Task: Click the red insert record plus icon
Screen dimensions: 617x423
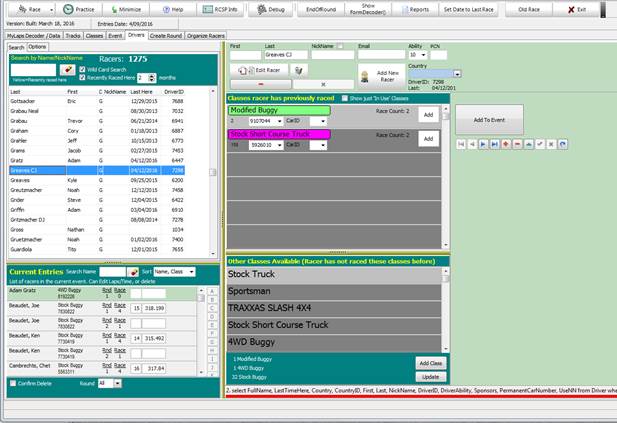Action: (x=506, y=144)
